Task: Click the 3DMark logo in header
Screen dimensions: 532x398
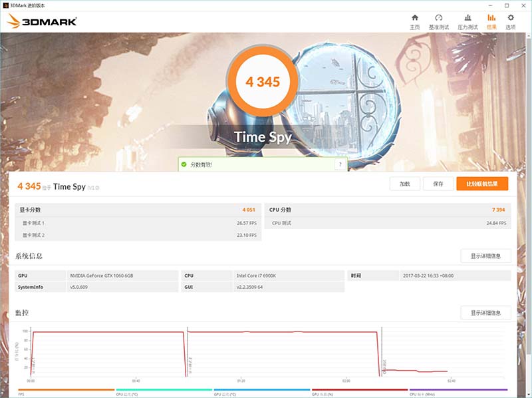Action: click(42, 21)
